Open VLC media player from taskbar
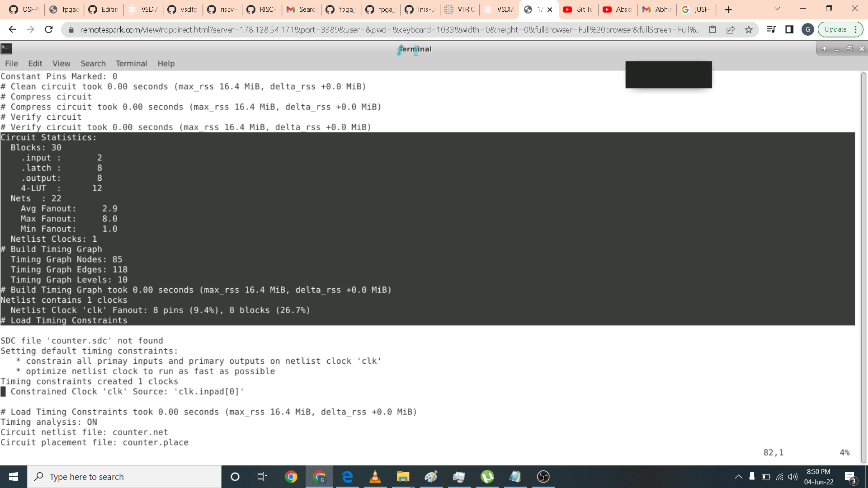The width and height of the screenshot is (868, 488). click(375, 477)
